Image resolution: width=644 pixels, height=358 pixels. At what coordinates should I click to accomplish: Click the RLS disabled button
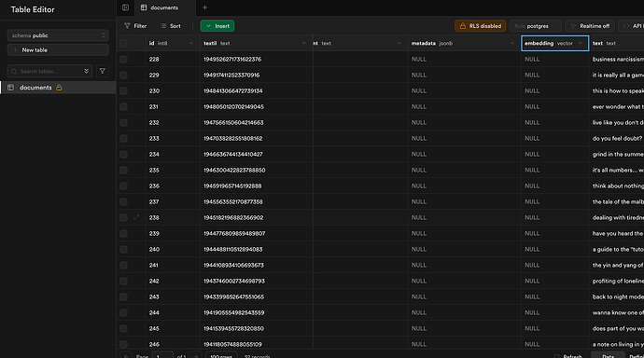(x=480, y=26)
